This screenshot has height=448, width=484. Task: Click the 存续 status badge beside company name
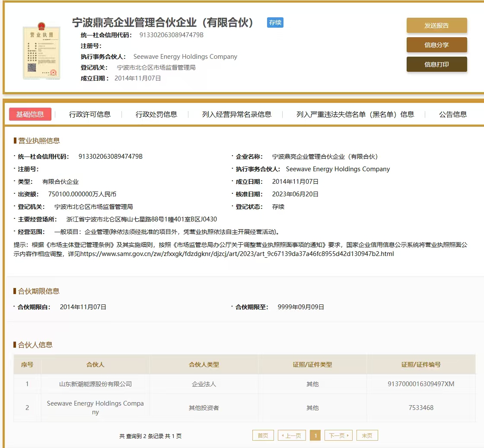275,22
